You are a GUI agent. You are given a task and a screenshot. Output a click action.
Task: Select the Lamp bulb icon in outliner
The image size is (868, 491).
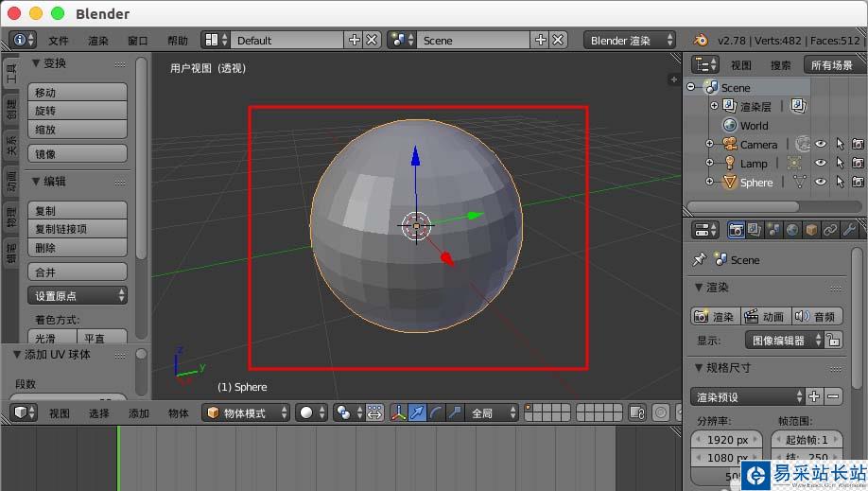pos(730,163)
